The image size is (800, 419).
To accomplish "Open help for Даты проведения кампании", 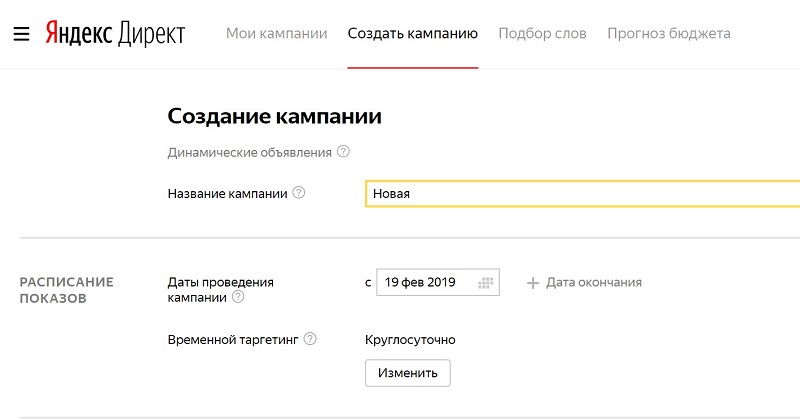I will coord(238,297).
